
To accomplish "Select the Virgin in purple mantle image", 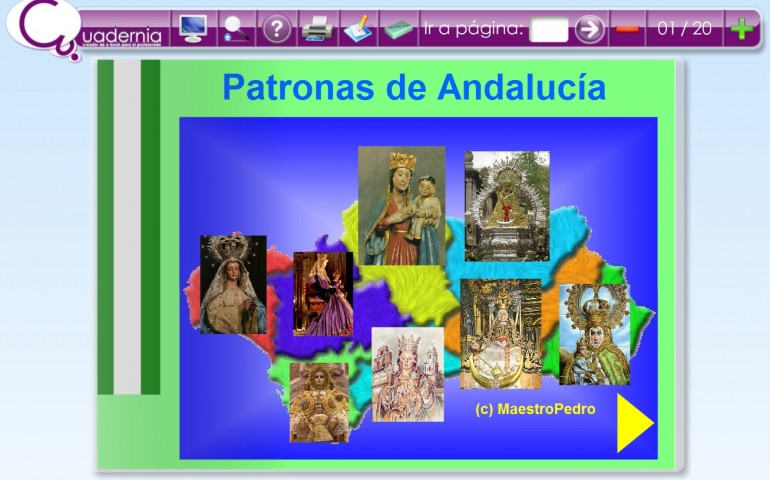I will point(322,293).
